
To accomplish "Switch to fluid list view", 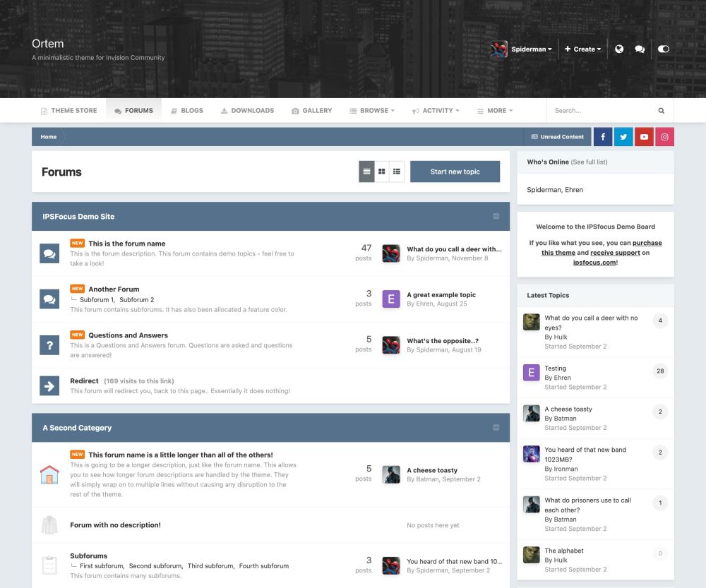I will point(397,172).
